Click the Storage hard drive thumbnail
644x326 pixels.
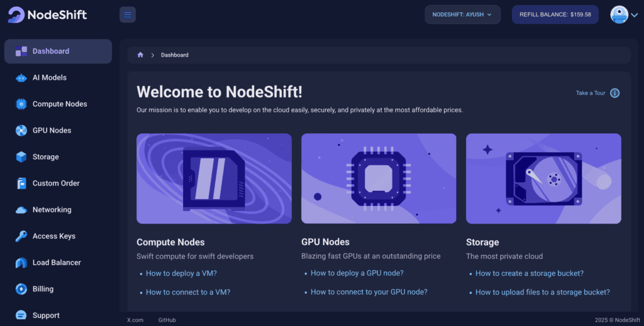(x=543, y=178)
